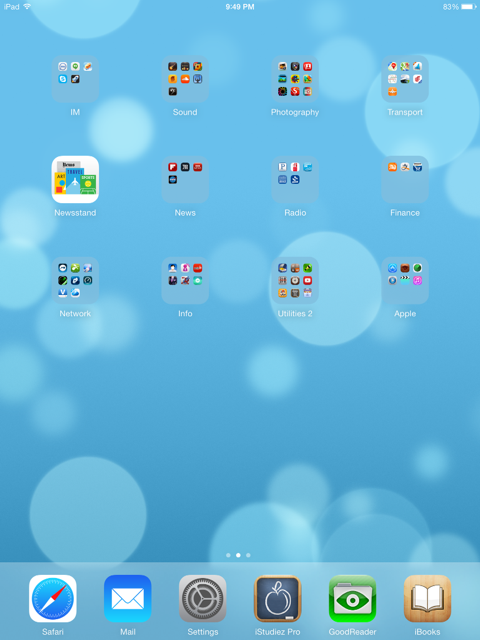Open the IM folder
This screenshot has width=480, height=640.
coord(75,79)
